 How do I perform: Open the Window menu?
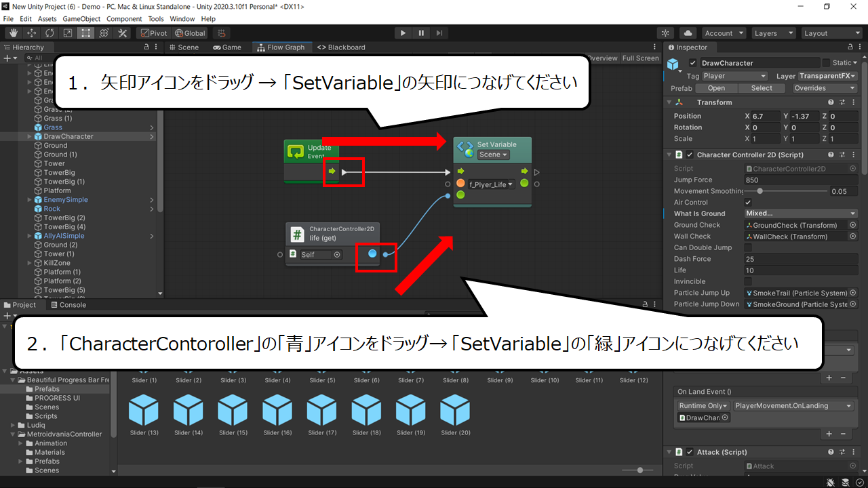point(182,19)
